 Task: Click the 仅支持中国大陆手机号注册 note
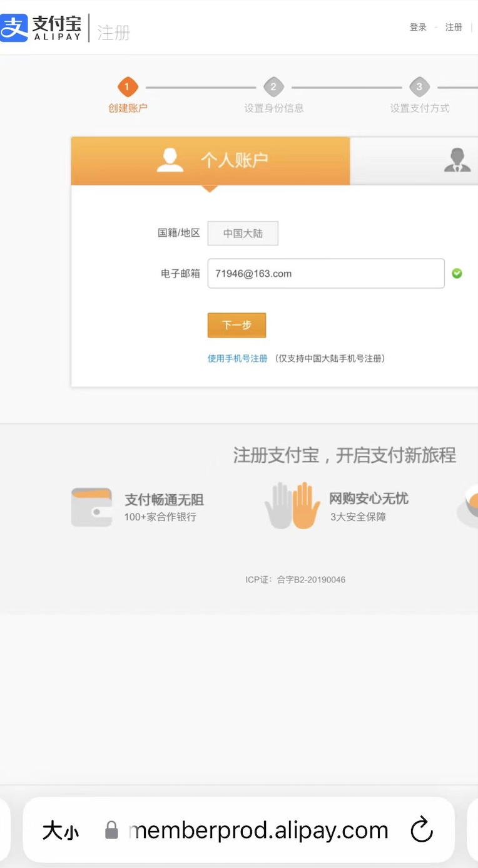click(x=330, y=359)
